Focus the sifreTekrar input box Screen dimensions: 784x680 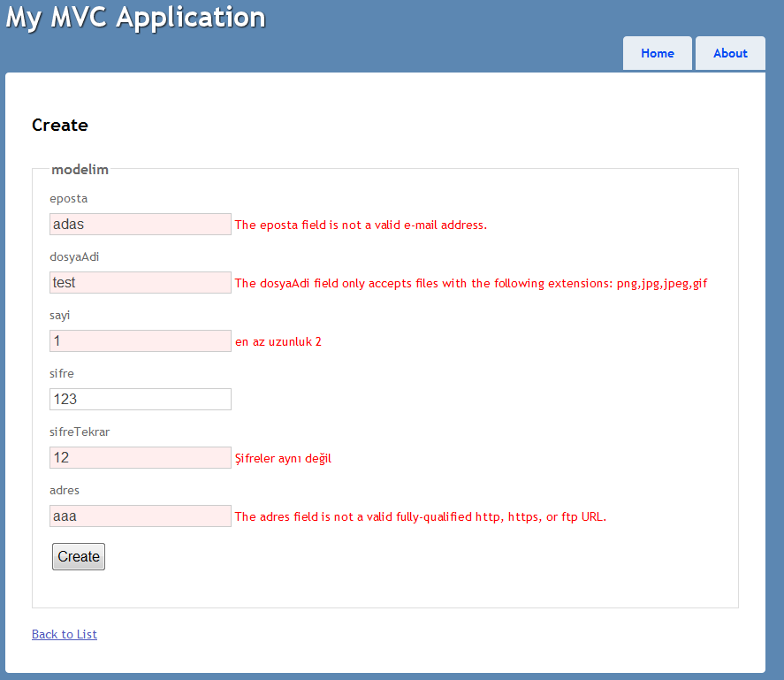tap(141, 458)
